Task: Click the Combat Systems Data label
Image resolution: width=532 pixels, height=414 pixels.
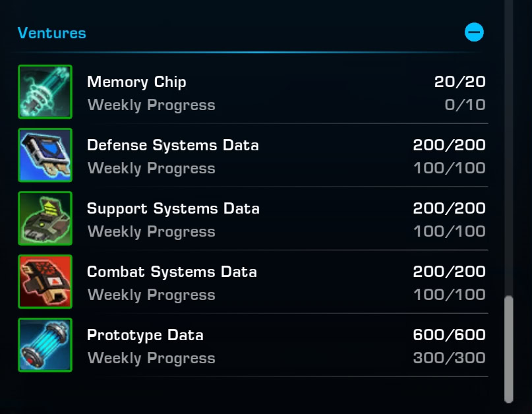Action: pos(171,272)
